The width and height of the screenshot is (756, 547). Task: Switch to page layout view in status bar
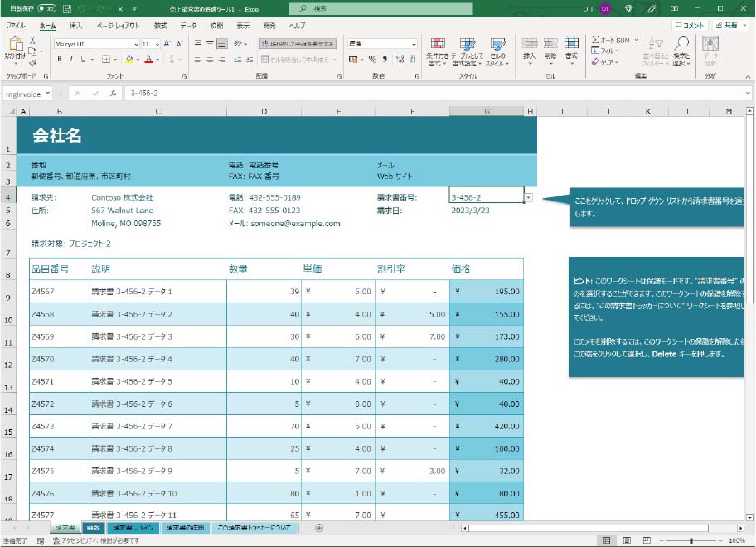coord(627,540)
